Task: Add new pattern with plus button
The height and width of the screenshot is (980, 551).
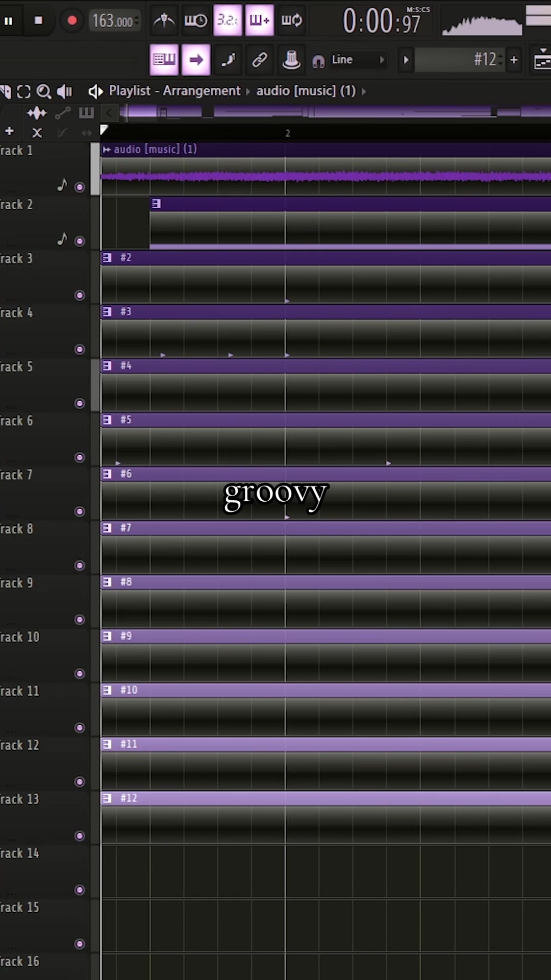Action: pos(514,60)
